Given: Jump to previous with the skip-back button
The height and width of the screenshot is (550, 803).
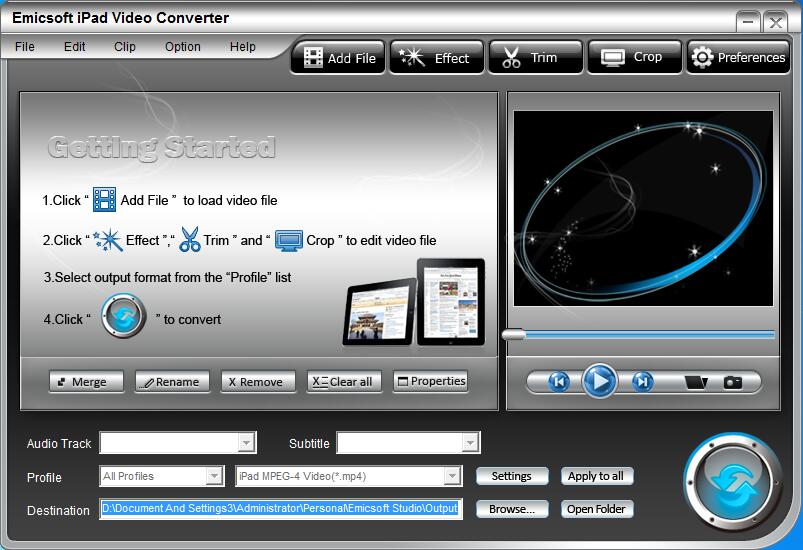Looking at the screenshot, I should coord(559,382).
